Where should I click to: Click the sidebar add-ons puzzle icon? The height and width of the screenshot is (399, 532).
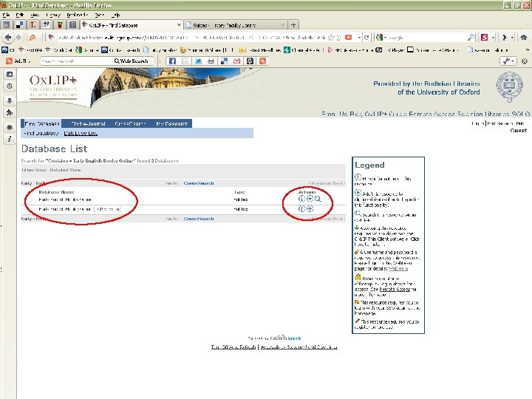pyautogui.click(x=10, y=112)
